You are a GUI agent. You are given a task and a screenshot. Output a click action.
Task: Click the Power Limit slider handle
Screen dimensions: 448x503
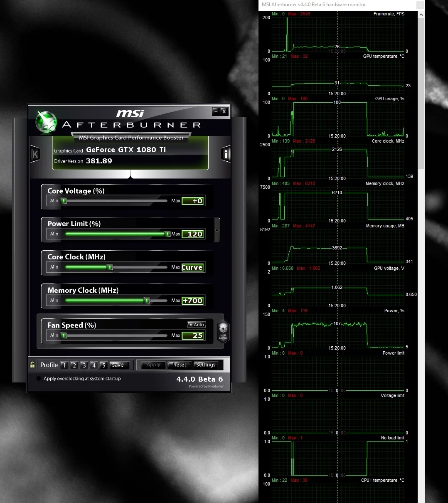pyautogui.click(x=167, y=234)
